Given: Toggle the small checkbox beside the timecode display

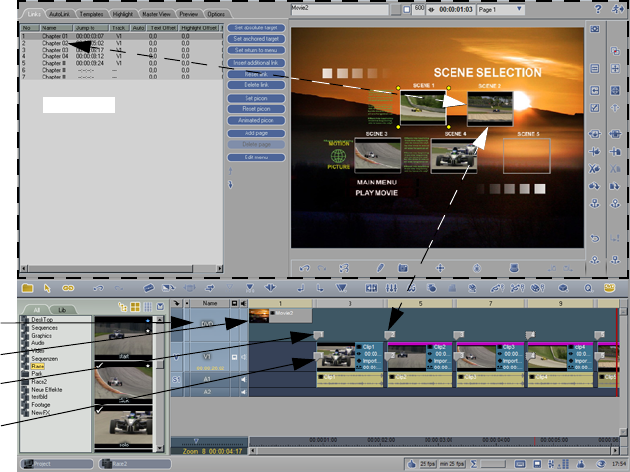Looking at the screenshot, I should click(x=409, y=10).
